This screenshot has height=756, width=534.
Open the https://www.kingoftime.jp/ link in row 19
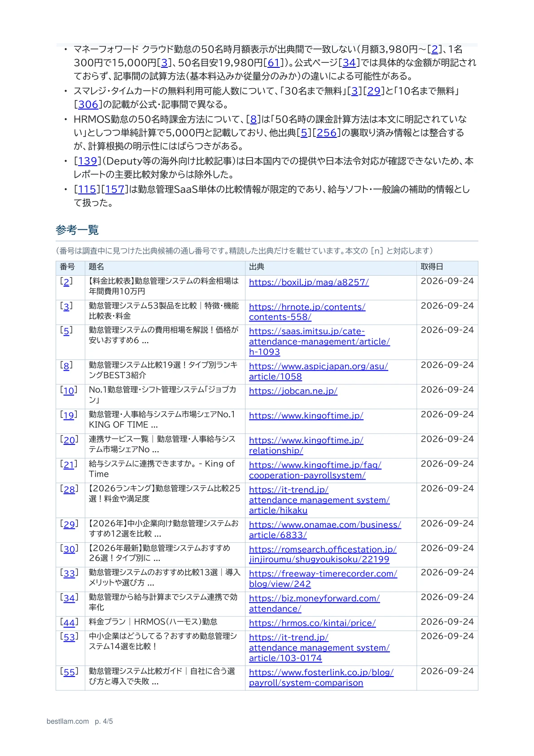pos(306,416)
